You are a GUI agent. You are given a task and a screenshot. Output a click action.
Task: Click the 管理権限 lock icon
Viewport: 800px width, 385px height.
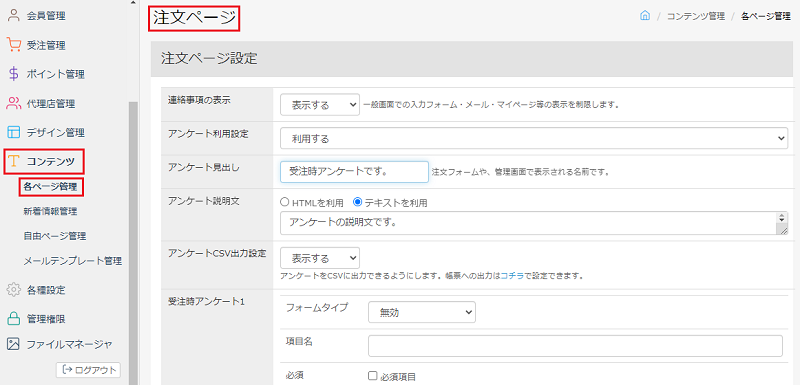(x=14, y=319)
